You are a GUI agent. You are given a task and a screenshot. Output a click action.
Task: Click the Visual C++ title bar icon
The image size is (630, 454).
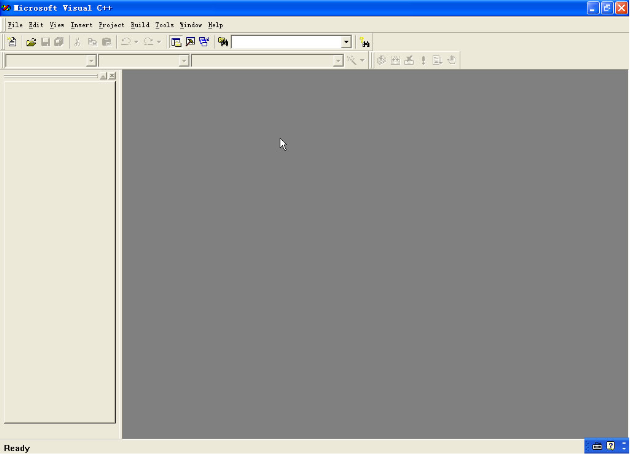point(6,8)
